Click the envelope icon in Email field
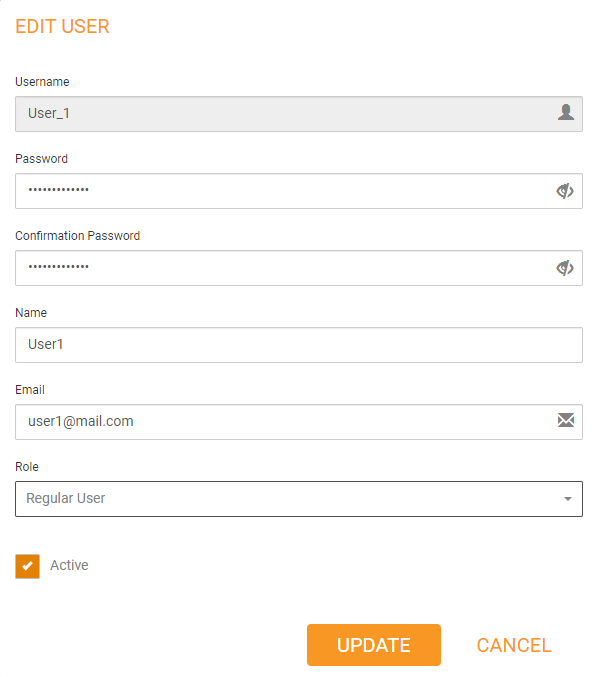Image resolution: width=597 pixels, height=677 pixels. coord(565,420)
